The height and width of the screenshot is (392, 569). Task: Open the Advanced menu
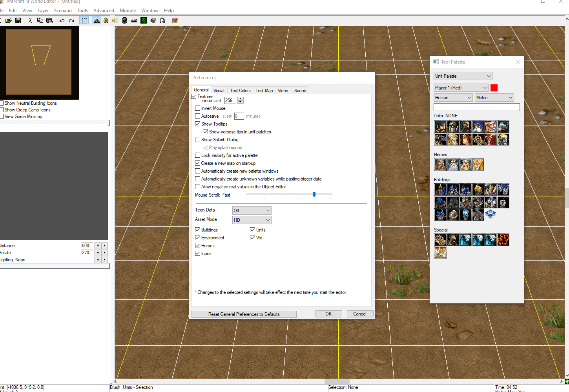click(x=104, y=11)
